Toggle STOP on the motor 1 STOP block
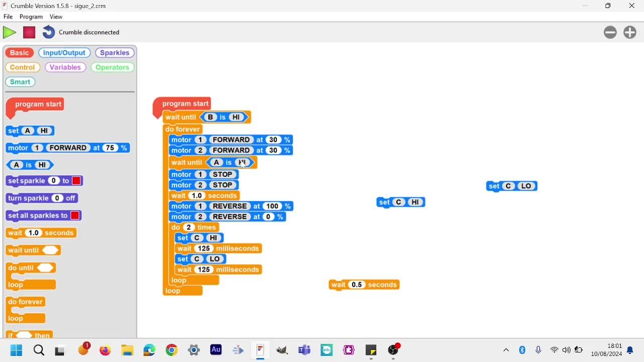 point(222,174)
